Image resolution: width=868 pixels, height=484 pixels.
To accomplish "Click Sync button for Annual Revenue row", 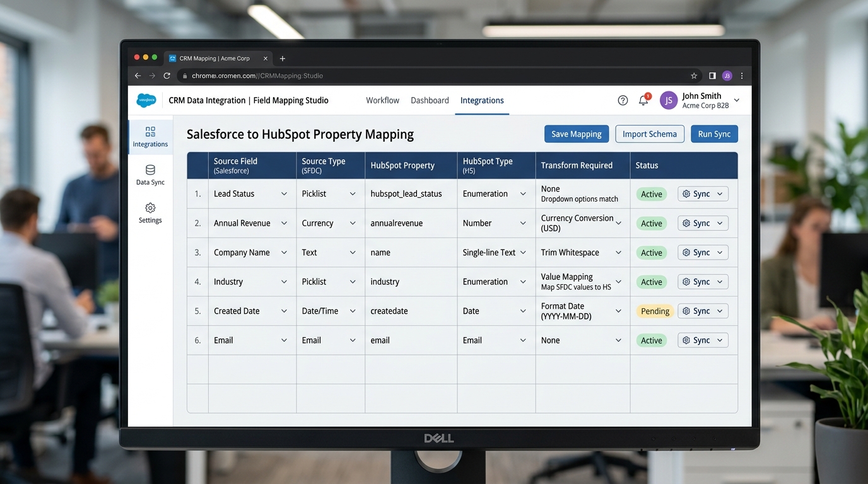I will (x=703, y=223).
